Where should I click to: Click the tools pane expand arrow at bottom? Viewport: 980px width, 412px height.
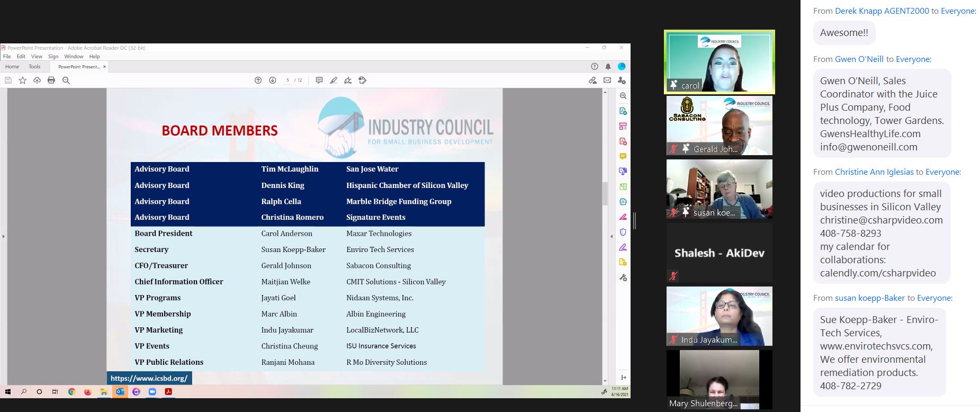pos(623,378)
